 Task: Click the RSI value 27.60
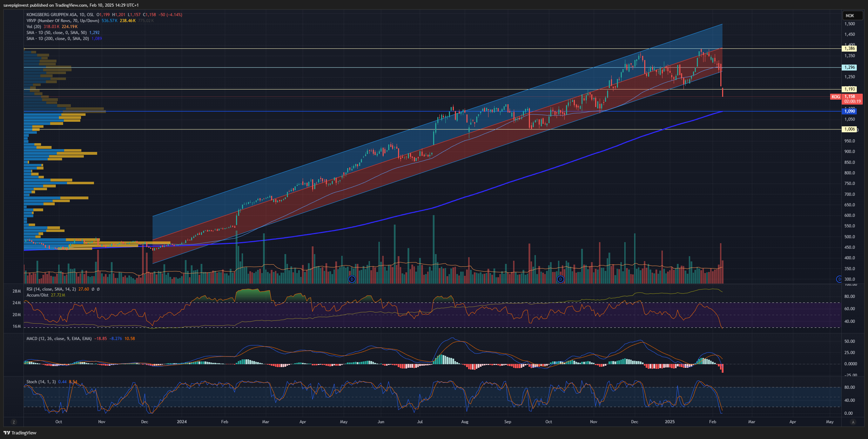(84, 289)
